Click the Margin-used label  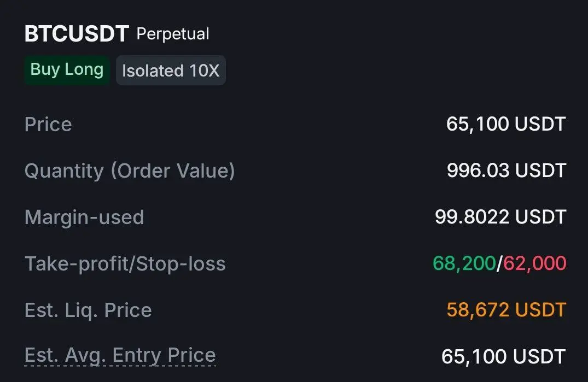(84, 218)
